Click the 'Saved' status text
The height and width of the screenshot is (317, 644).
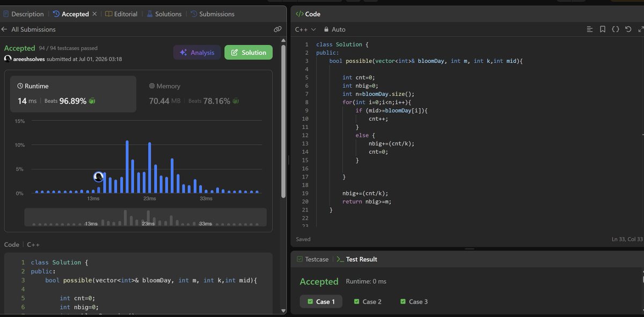pos(303,239)
